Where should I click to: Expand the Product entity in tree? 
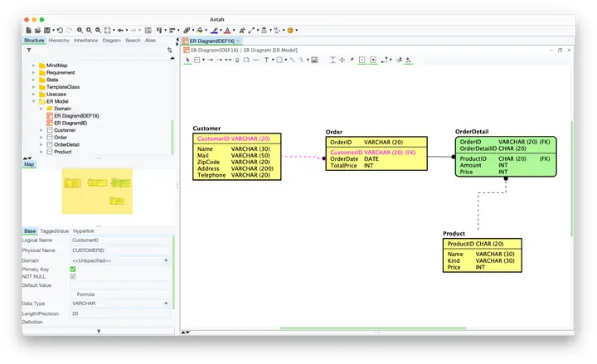pos(41,152)
